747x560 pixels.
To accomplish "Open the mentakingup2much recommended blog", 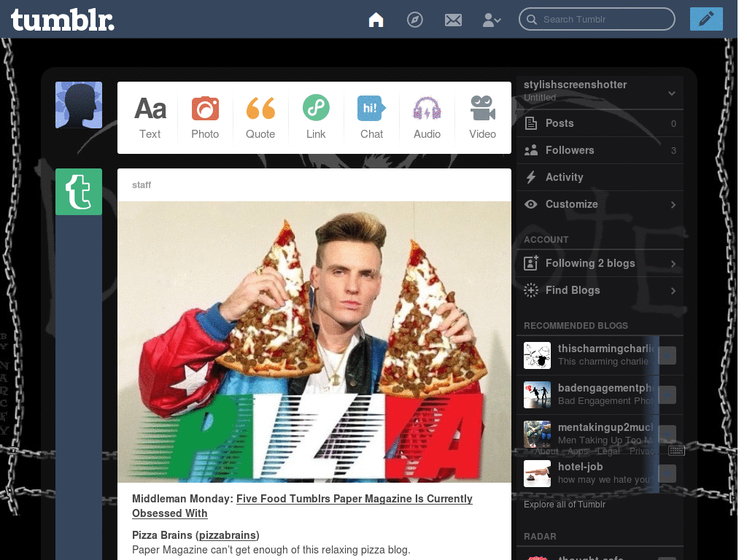I will pos(605,427).
